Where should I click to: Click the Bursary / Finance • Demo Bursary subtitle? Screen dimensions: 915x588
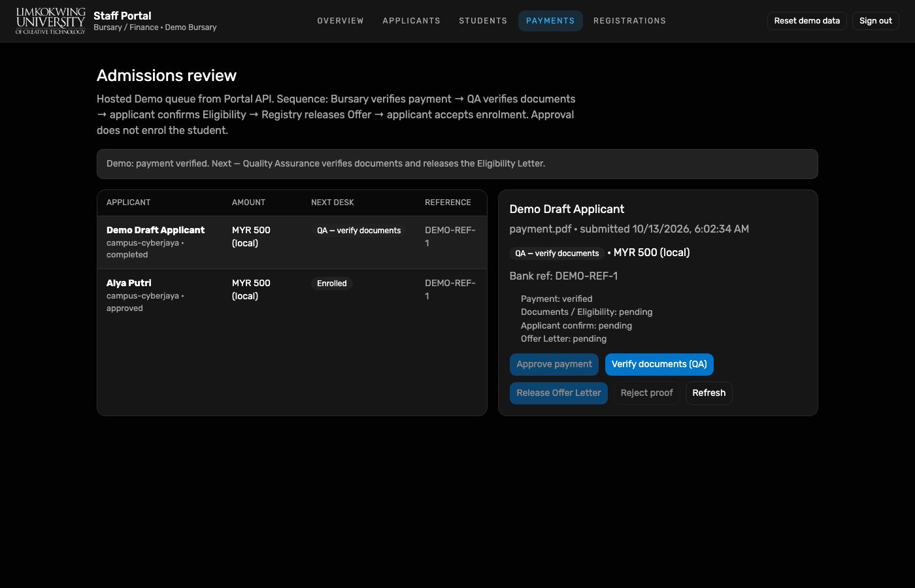pos(155,27)
